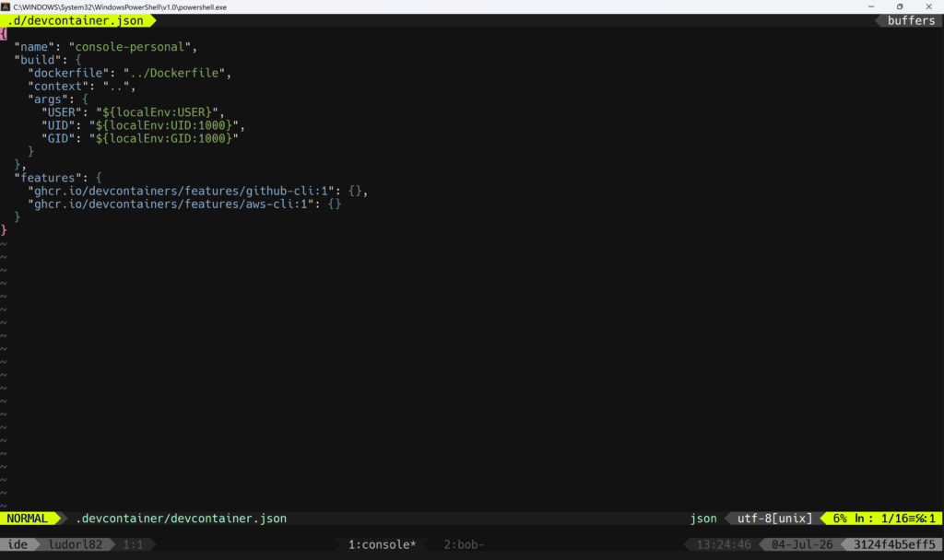Viewport: 944px width, 560px height.
Task: Restore down the PowerShell window
Action: pos(900,6)
